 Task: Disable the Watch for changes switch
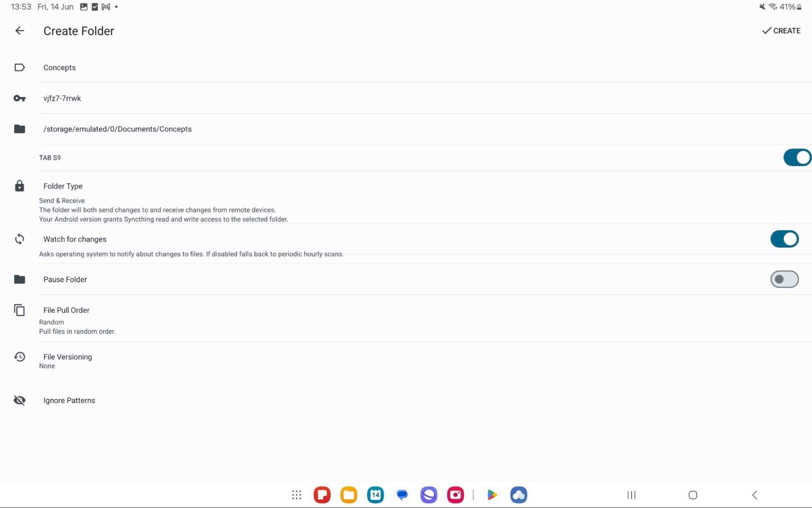point(784,239)
